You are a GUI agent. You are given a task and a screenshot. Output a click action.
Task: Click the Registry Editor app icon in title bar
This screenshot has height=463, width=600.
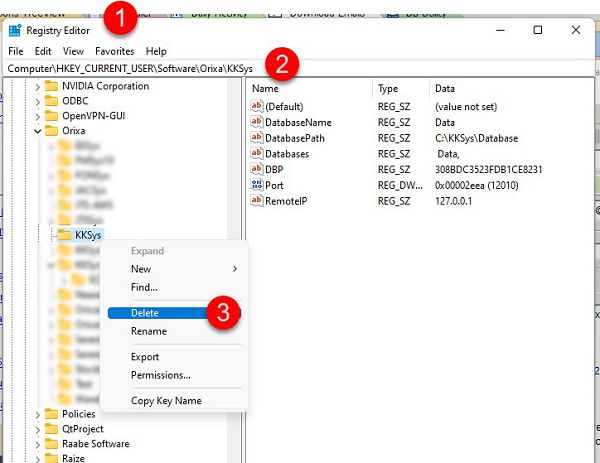pos(14,31)
